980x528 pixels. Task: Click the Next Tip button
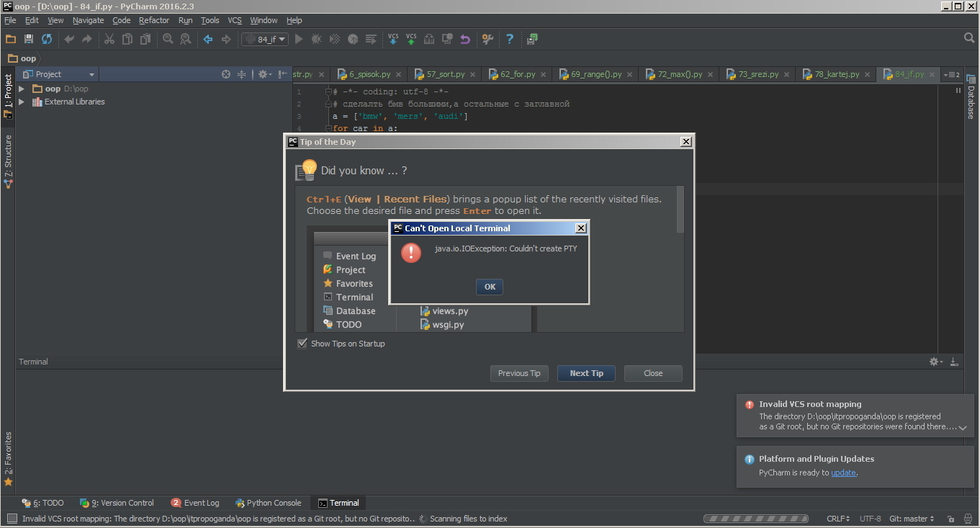click(x=586, y=373)
